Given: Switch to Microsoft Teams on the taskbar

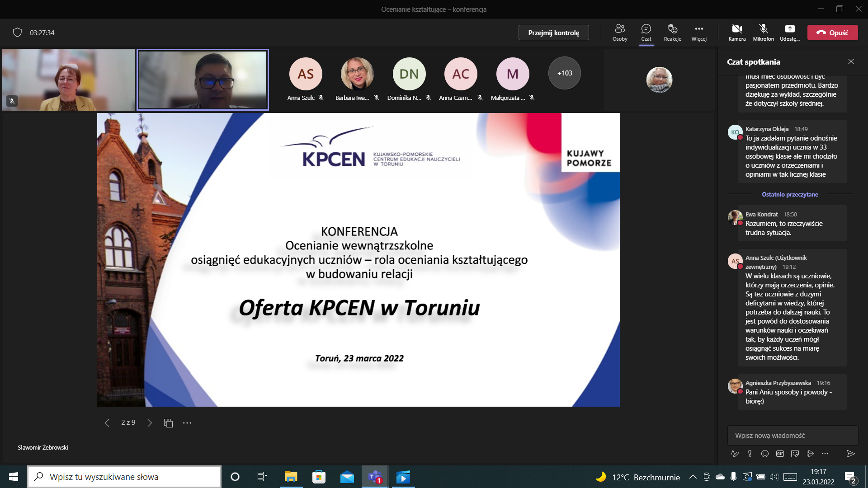Looking at the screenshot, I should pos(375,477).
